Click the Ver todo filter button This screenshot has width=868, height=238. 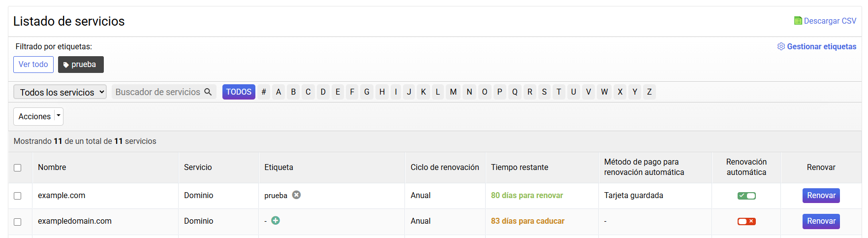(x=33, y=65)
